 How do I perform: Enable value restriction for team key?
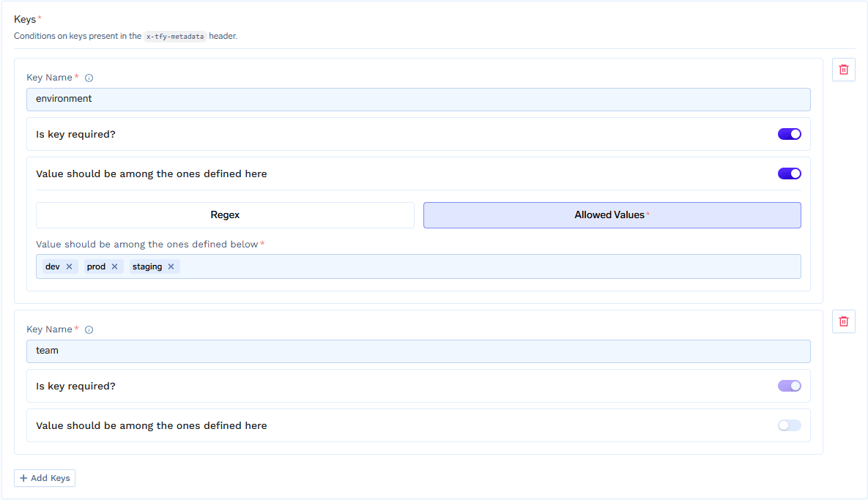[x=790, y=425]
